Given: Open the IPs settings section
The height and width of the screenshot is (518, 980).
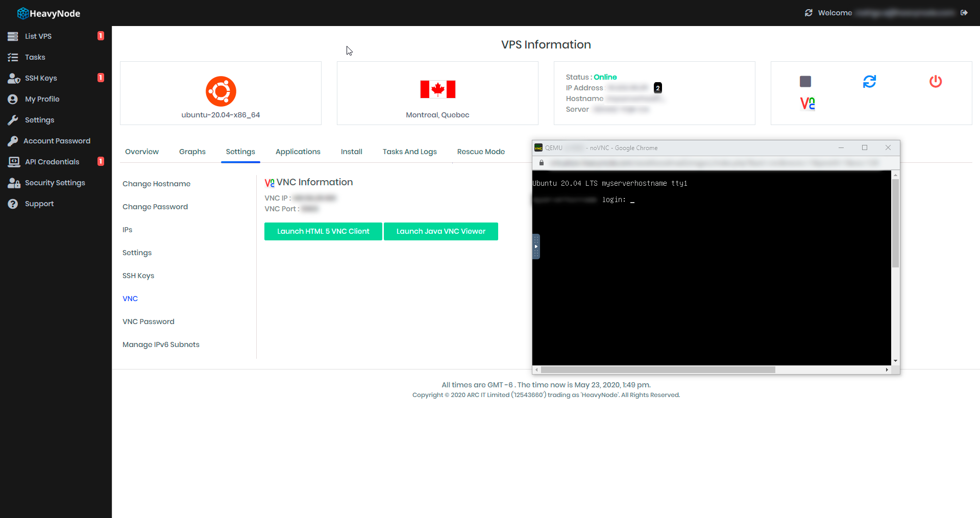Looking at the screenshot, I should [x=127, y=230].
